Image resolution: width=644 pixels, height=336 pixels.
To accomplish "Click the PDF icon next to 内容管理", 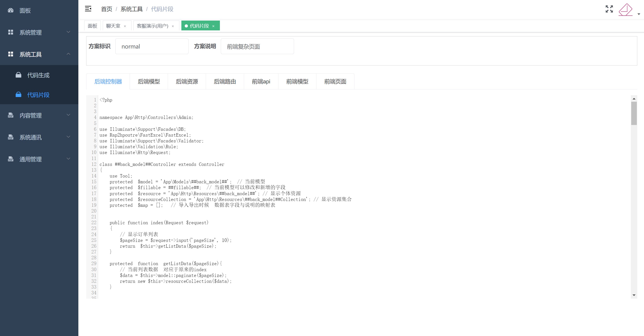I will [11, 115].
